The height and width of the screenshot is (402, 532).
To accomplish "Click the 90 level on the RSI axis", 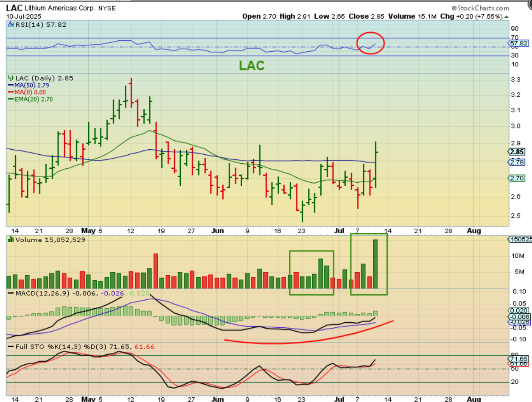I will (x=515, y=29).
